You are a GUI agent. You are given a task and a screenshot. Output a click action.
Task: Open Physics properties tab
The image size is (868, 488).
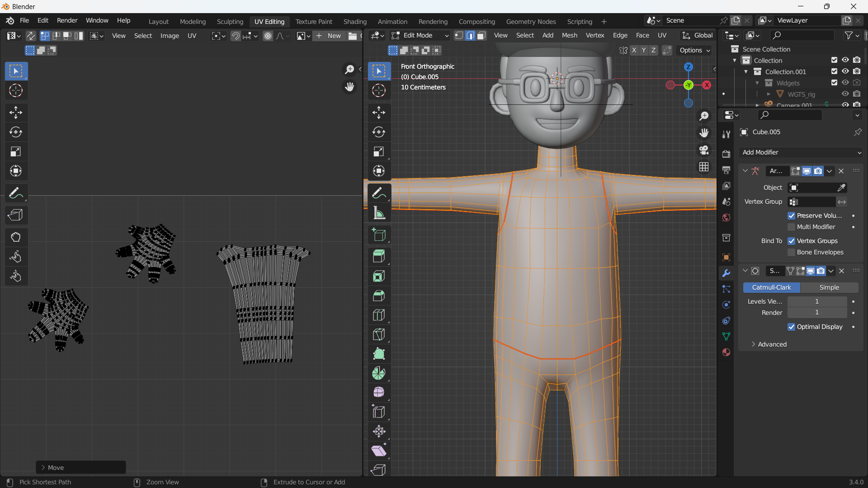[x=726, y=305]
